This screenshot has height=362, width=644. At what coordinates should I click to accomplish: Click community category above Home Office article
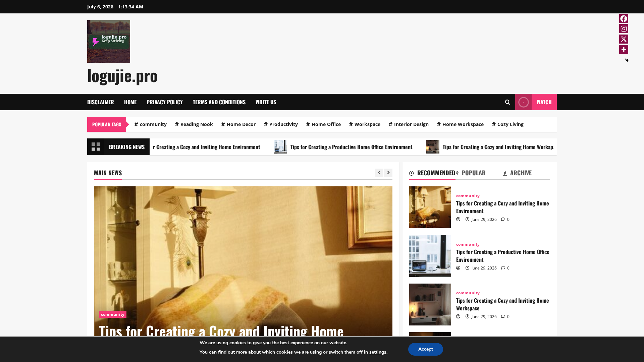[468, 244]
